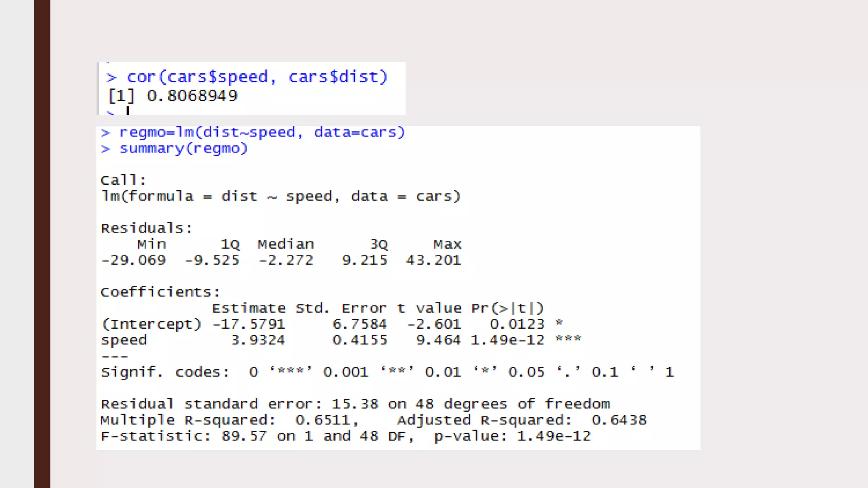
Task: Click the Min residual value -29.069
Action: 133,260
